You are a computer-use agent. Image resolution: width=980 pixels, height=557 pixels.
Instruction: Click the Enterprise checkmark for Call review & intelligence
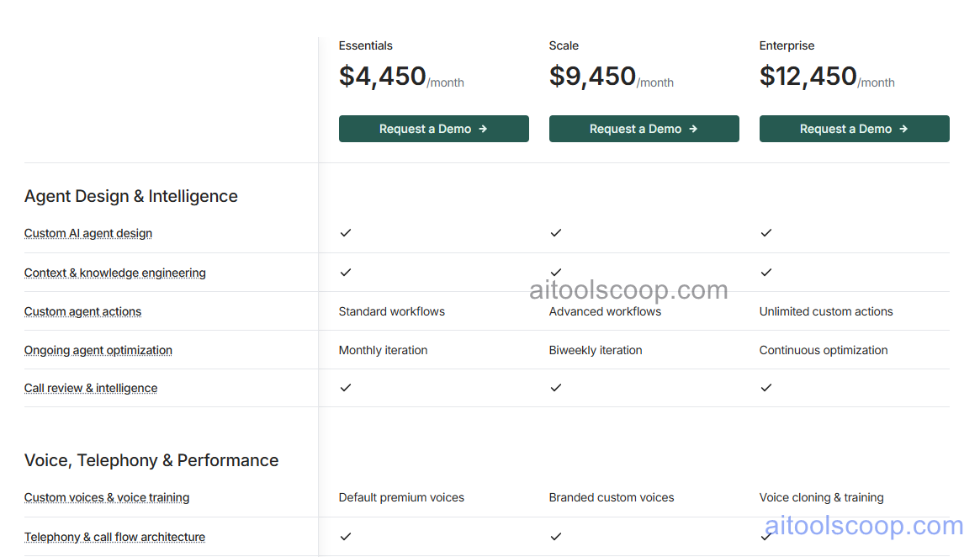click(766, 388)
